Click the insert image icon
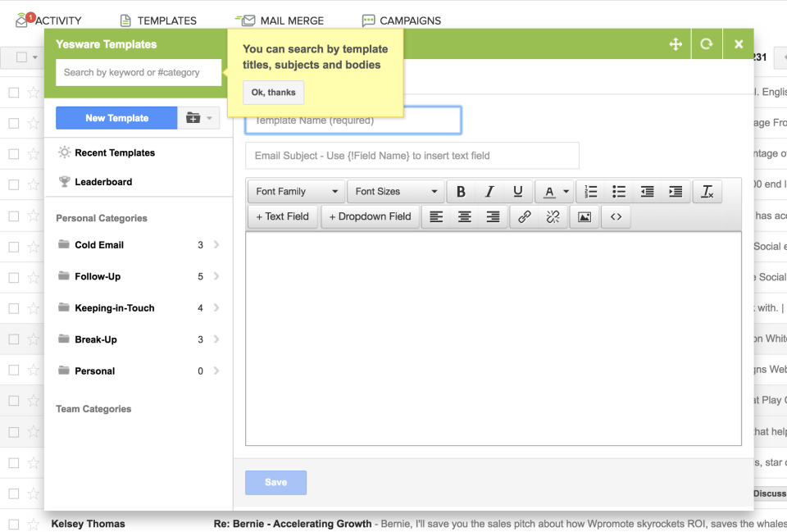Screen dimensions: 787x532 pyautogui.click(x=584, y=217)
